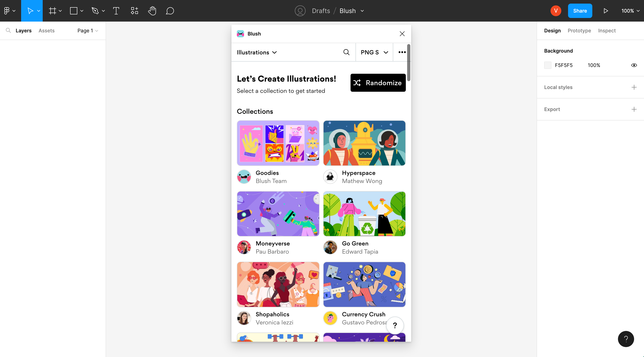Toggle Assets panel view
644x357 pixels.
pos(47,30)
